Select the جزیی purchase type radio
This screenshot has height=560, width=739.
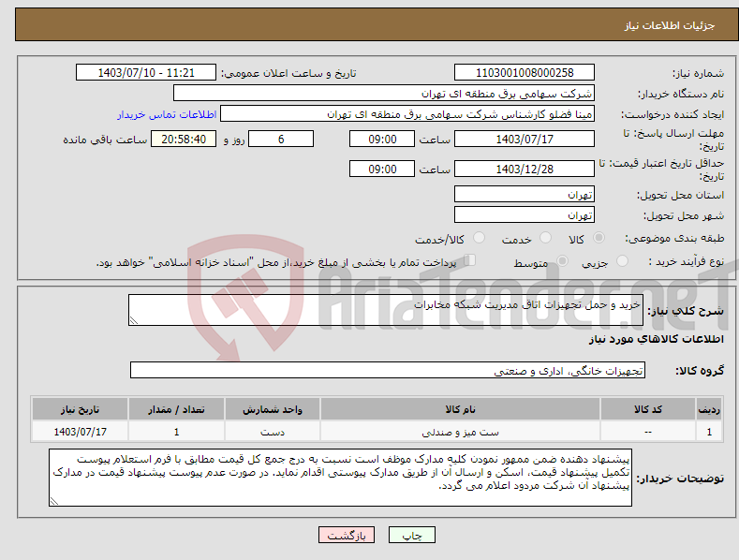click(x=622, y=260)
